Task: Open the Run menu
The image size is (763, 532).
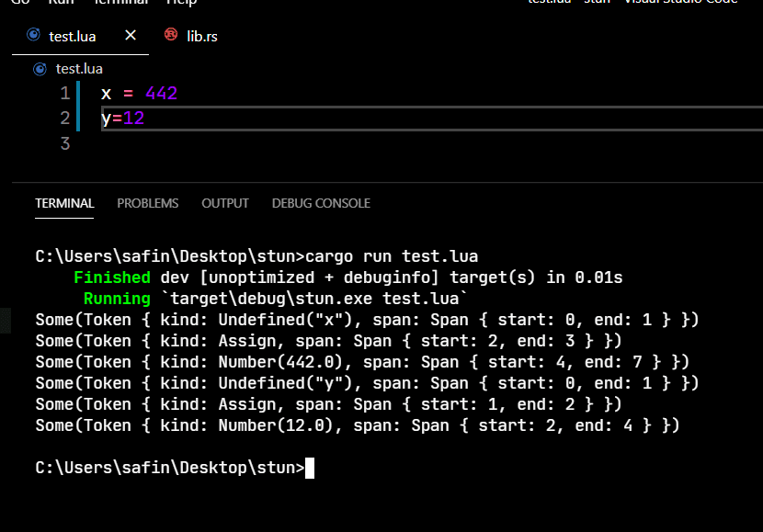Action: tap(62, 2)
